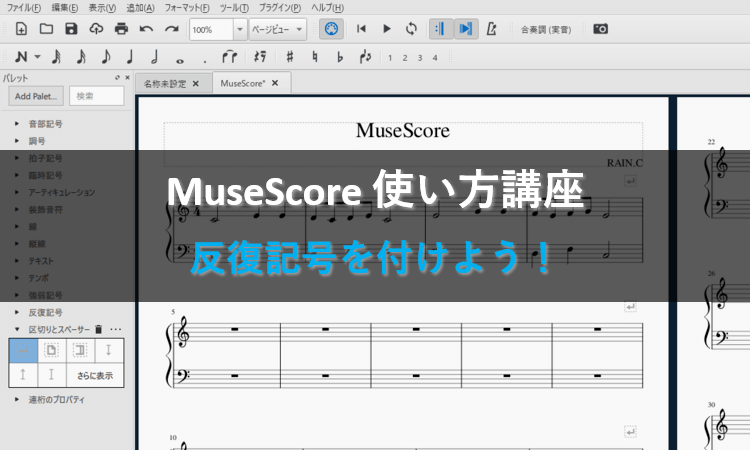Capture image with camera icon
Screen dimensions: 750x450
coord(600,29)
